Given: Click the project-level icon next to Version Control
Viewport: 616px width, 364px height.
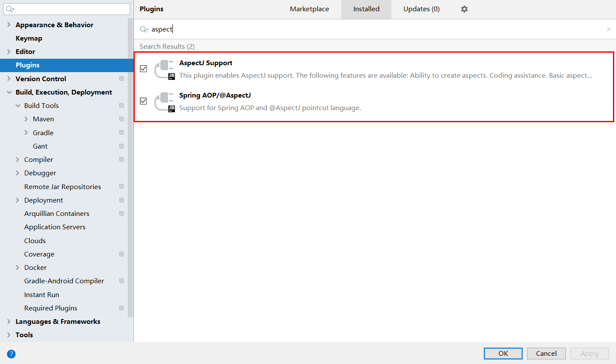Looking at the screenshot, I should (121, 79).
